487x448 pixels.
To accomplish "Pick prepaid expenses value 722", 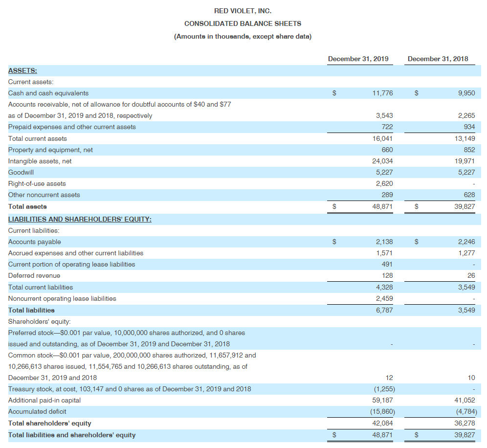I will [x=387, y=127].
